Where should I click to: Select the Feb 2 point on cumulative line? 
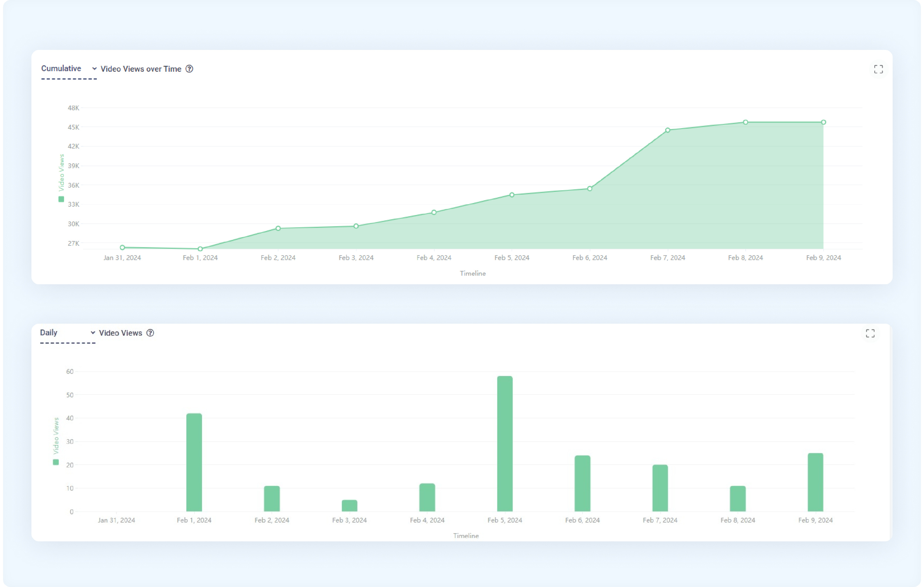tap(278, 228)
